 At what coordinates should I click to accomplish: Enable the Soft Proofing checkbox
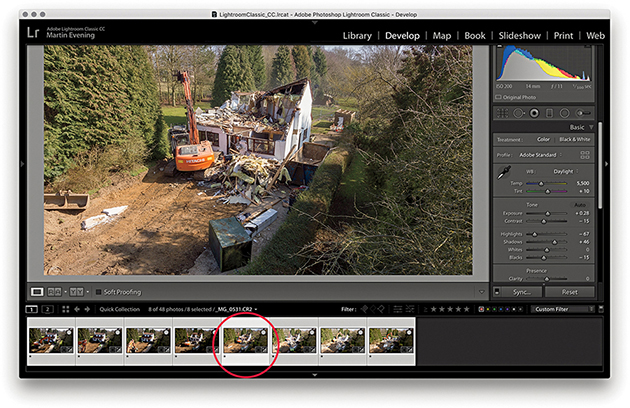pyautogui.click(x=98, y=292)
